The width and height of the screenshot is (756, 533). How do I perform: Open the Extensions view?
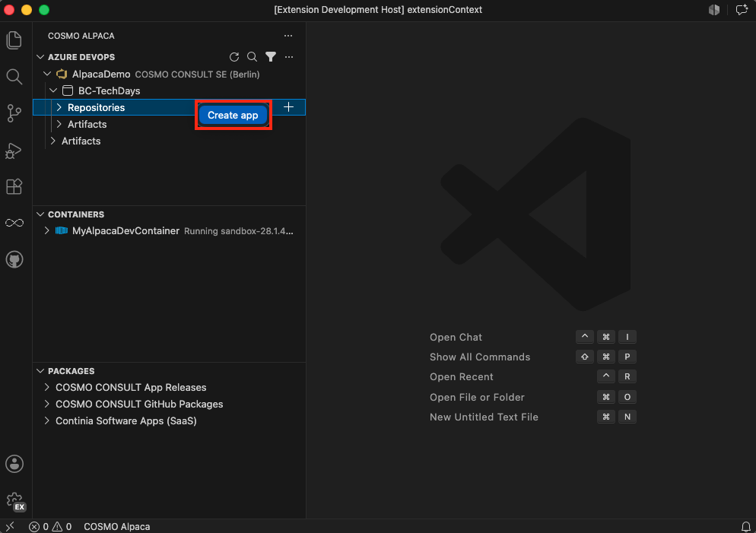pyautogui.click(x=14, y=186)
